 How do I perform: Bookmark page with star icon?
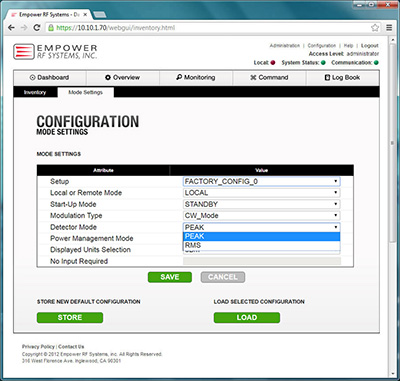(375, 28)
